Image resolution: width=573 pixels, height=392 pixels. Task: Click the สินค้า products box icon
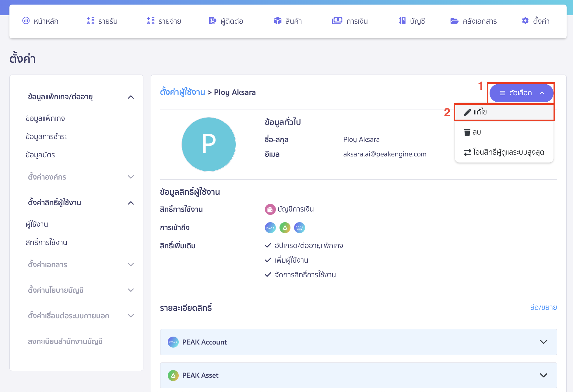[x=277, y=20]
